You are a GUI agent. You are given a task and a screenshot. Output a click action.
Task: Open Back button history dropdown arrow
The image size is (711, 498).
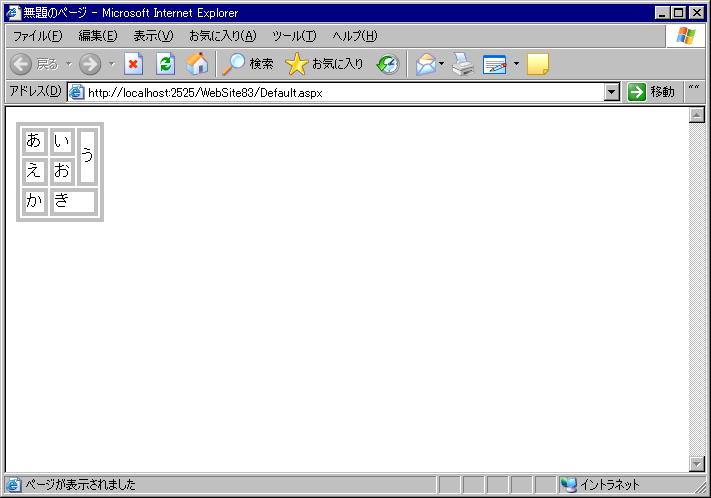[69, 64]
